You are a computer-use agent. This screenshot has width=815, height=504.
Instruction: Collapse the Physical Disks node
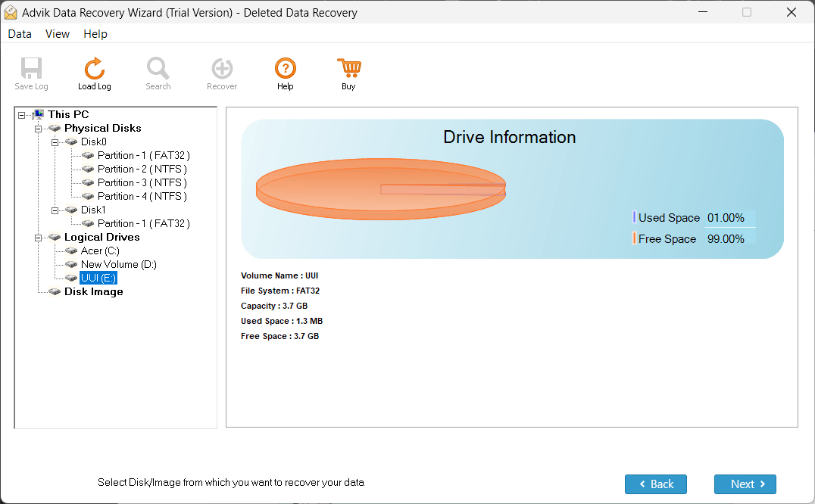click(38, 128)
